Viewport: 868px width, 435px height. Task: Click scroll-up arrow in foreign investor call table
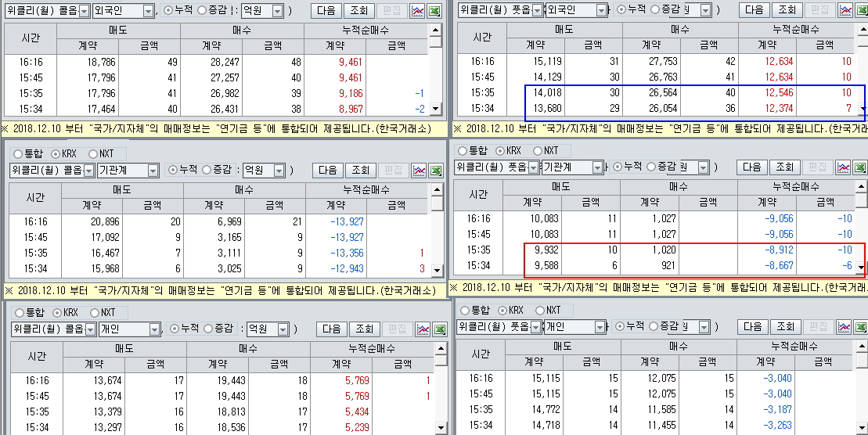tap(436, 30)
